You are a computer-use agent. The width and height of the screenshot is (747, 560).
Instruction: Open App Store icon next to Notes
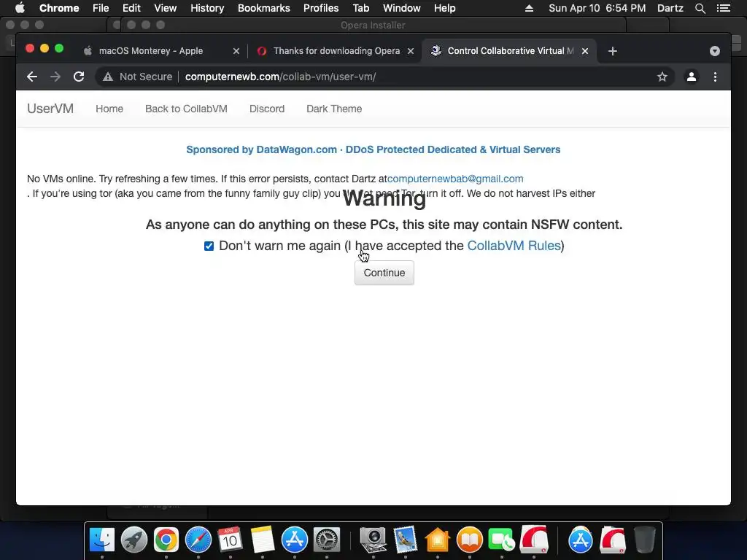point(295,540)
